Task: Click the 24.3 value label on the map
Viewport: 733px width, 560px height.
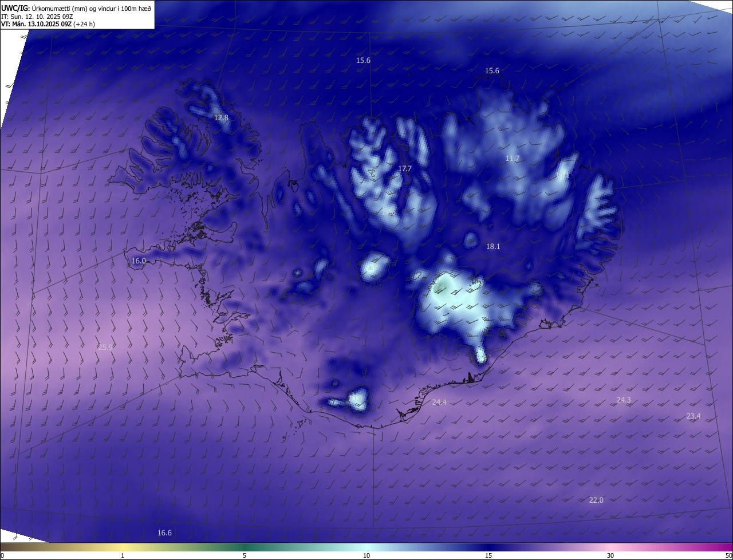Action: (624, 400)
